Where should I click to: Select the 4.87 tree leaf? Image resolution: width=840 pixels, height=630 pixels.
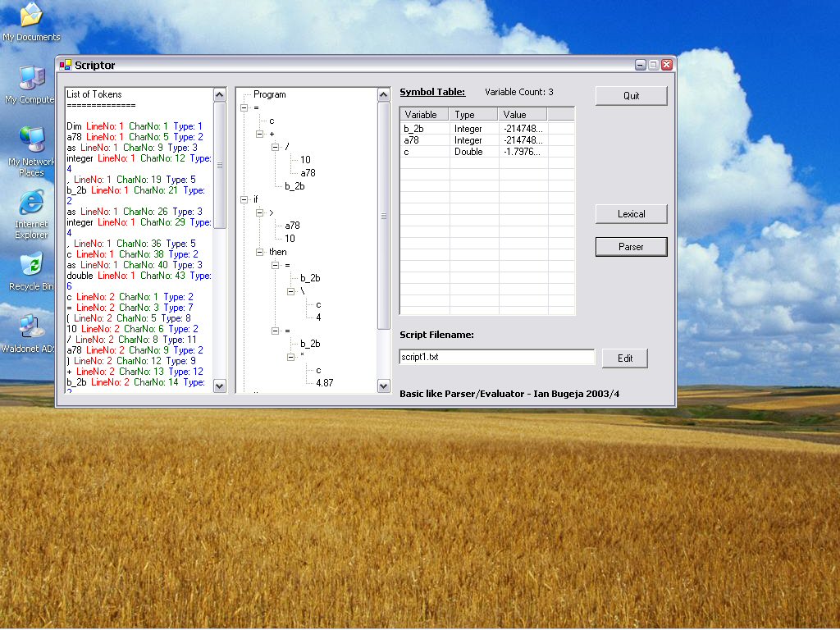325,383
